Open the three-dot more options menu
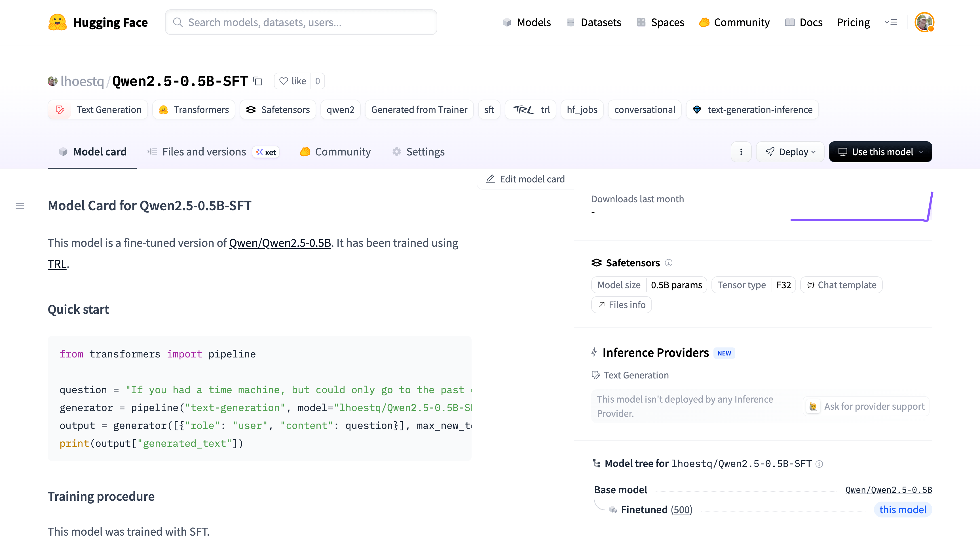980x543 pixels. (x=741, y=152)
